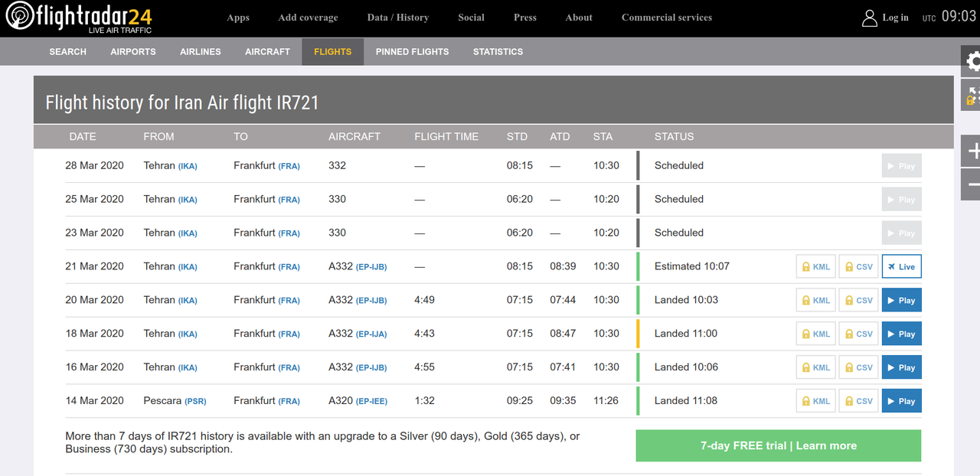The image size is (980, 476).
Task: Download KML for 16 Mar 2020 flight
Action: [x=816, y=367]
